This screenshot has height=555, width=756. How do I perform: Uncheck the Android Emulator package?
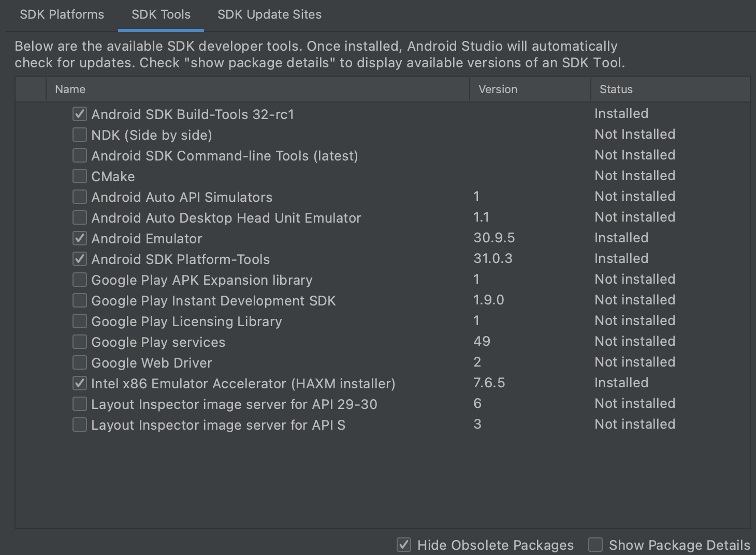79,238
